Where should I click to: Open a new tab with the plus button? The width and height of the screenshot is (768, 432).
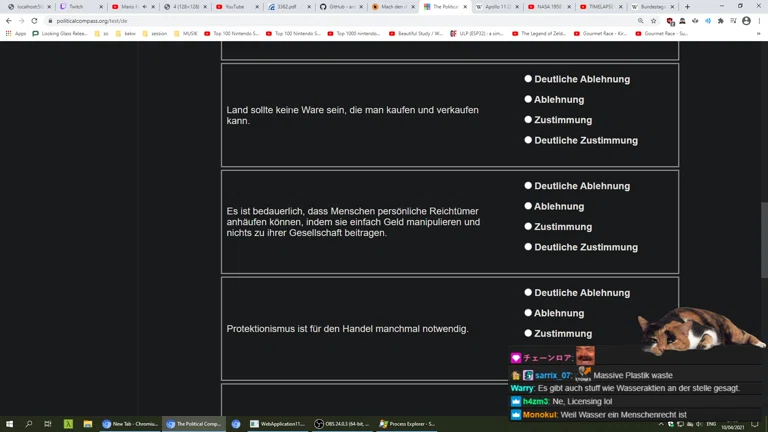click(x=687, y=7)
